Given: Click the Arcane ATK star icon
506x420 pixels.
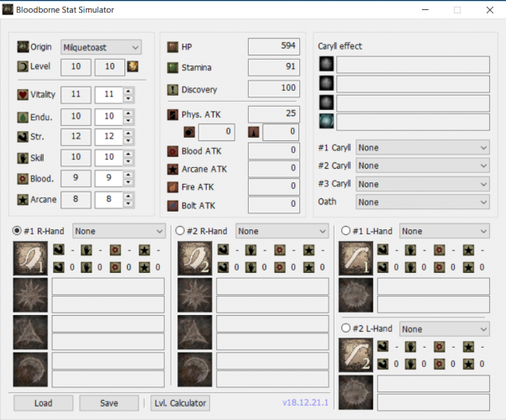Looking at the screenshot, I should tap(172, 170).
